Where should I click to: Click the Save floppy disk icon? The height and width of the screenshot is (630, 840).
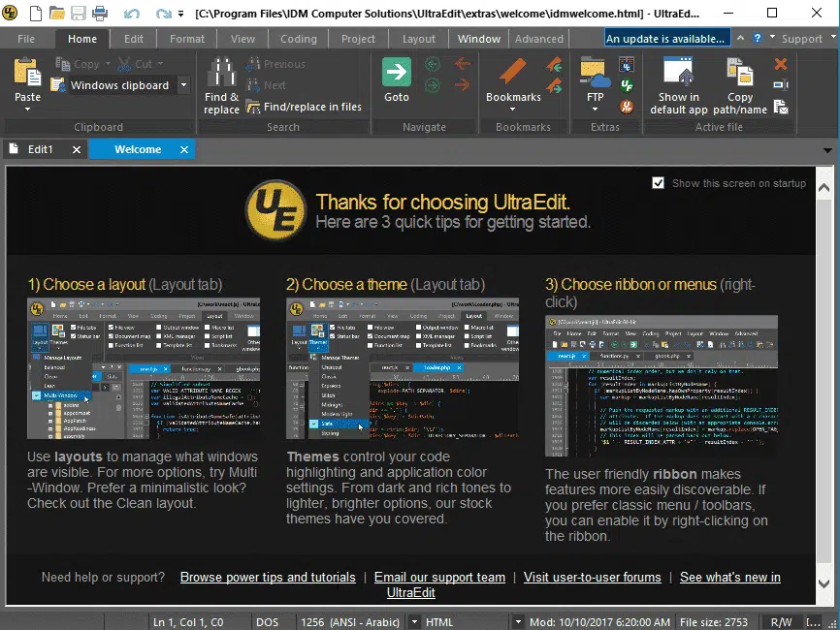point(79,13)
